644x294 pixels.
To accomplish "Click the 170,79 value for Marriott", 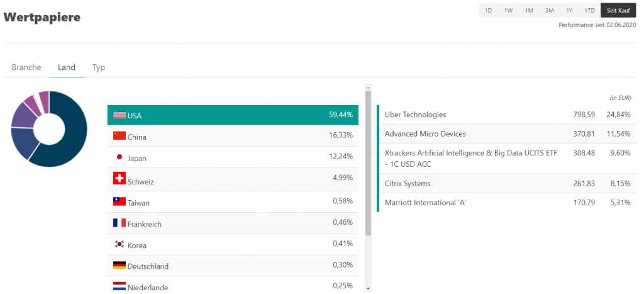I will 584,203.
